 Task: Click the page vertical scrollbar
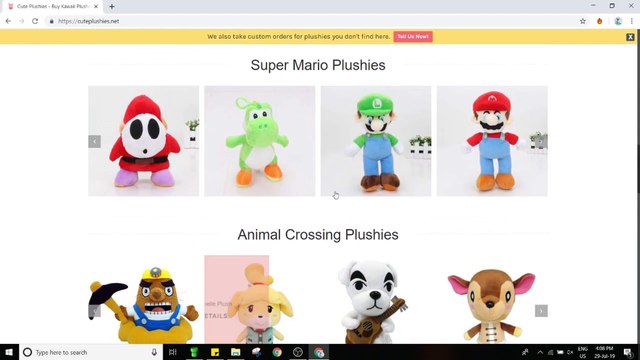(x=638, y=186)
